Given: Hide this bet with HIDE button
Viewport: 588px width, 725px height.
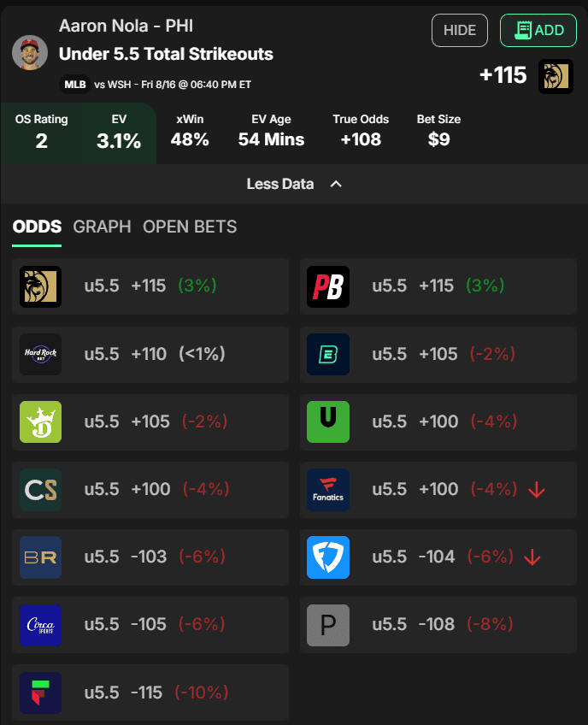Looking at the screenshot, I should pyautogui.click(x=460, y=31).
